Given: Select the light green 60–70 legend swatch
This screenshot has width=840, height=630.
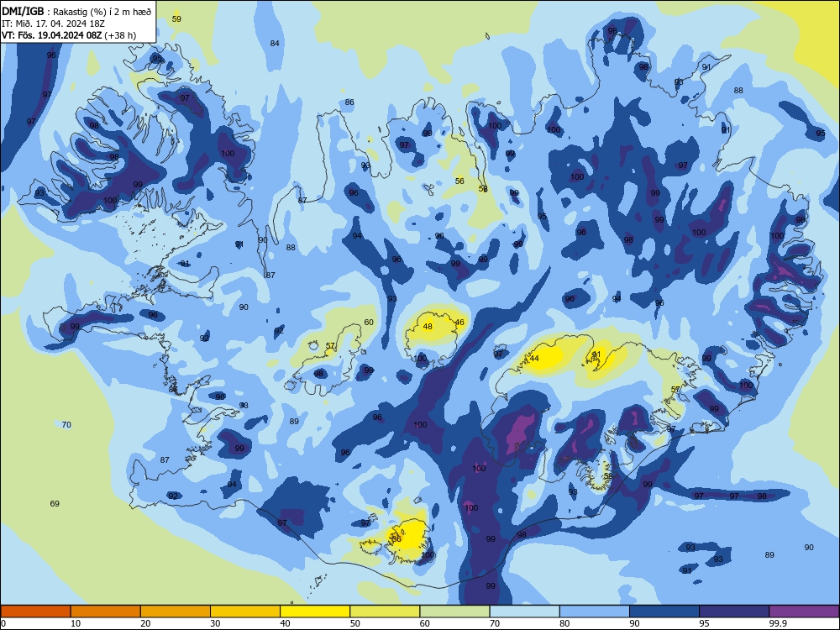Looking at the screenshot, I should click(x=454, y=612).
